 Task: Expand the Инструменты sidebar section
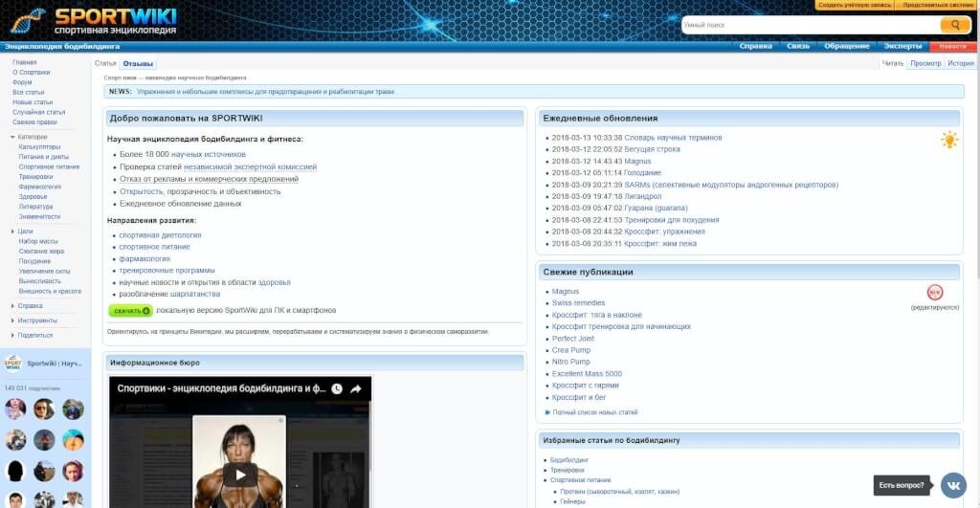click(12, 320)
